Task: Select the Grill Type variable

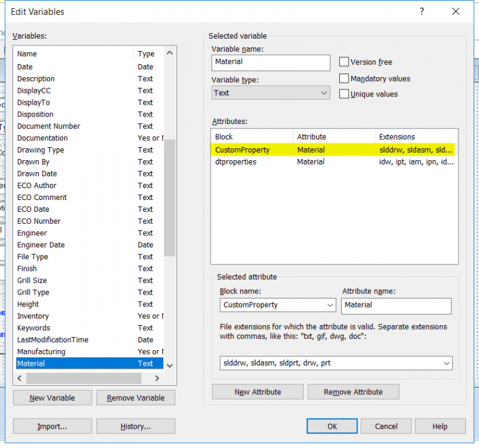Action: click(90, 292)
